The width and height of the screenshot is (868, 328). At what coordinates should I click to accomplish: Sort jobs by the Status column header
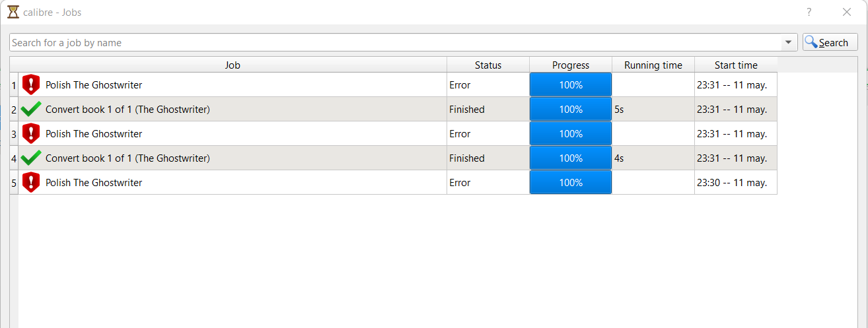488,65
